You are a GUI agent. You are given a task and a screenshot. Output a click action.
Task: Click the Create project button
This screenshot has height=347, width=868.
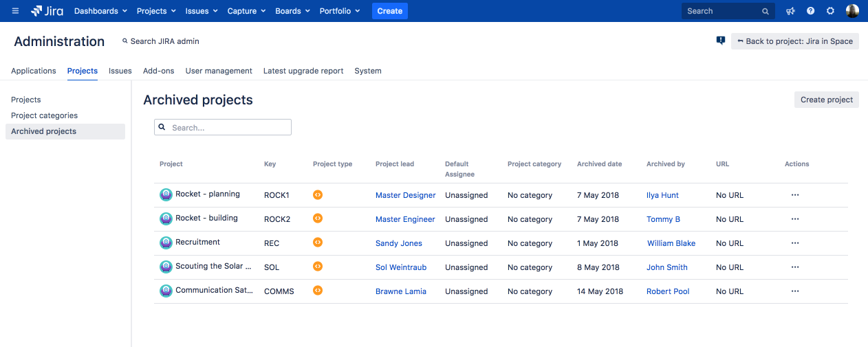click(826, 100)
